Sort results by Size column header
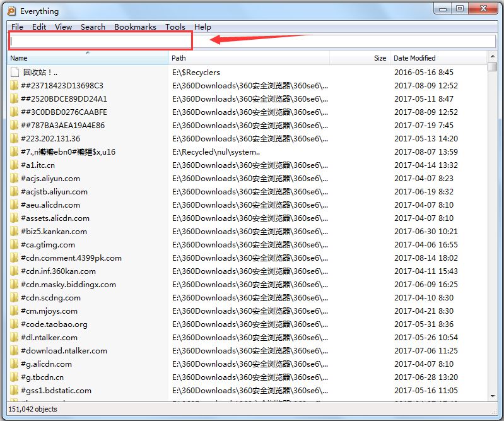This screenshot has width=504, height=421. (x=360, y=58)
